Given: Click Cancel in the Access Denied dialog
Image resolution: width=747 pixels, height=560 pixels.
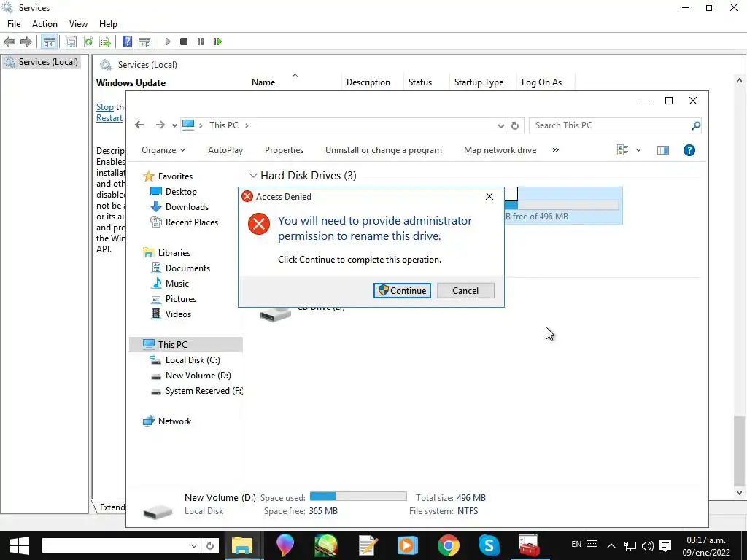Looking at the screenshot, I should [465, 290].
